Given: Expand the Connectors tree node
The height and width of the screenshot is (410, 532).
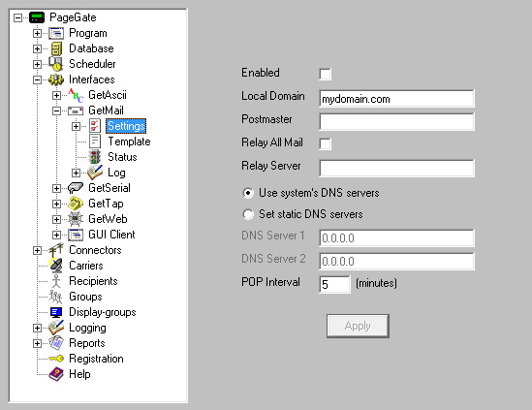Looking at the screenshot, I should 37,250.
